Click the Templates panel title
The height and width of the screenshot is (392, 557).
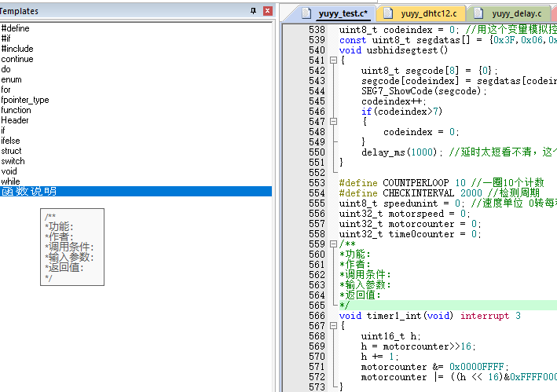point(19,11)
